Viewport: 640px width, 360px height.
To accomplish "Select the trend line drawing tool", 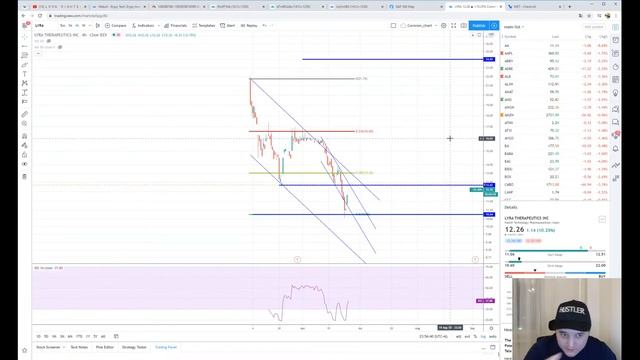I will [x=25, y=46].
